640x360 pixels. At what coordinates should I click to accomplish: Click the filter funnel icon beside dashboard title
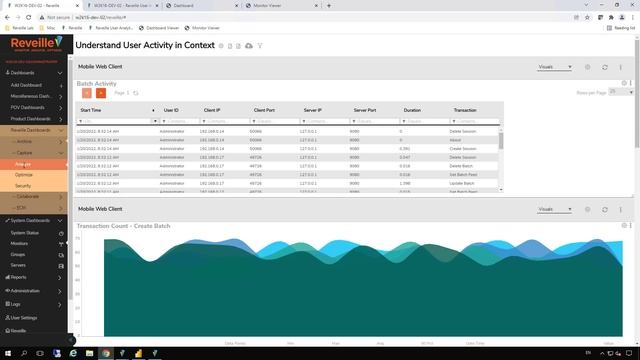click(260, 46)
